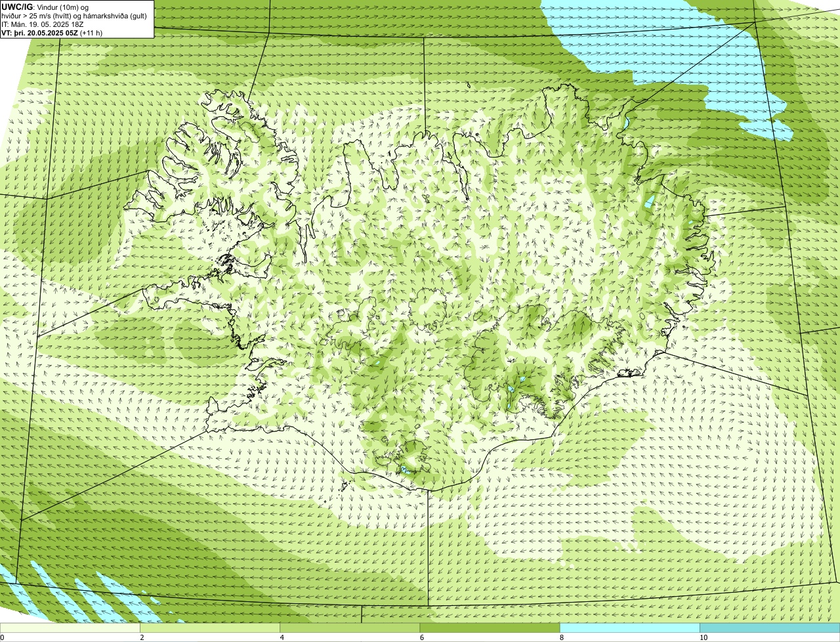Click the palest 0–2 color bar segment
The image size is (840, 642).
[x=70, y=628]
